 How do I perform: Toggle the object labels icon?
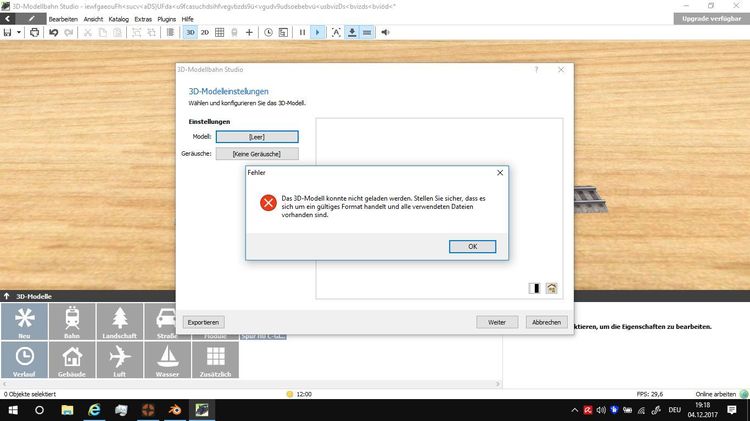(x=336, y=33)
